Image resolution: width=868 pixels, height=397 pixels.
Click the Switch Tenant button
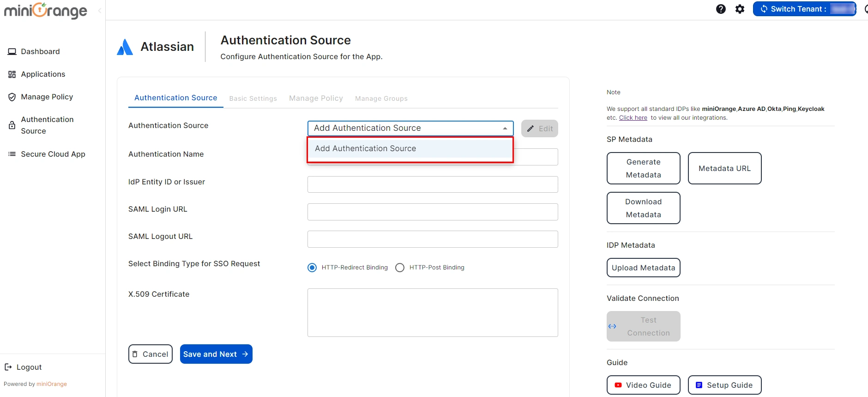pyautogui.click(x=804, y=9)
